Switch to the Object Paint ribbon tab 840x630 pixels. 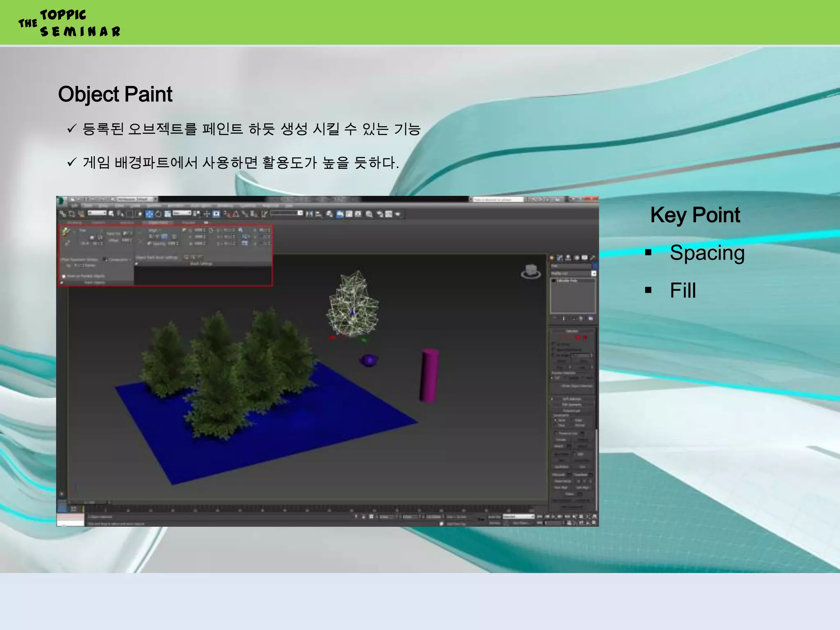(158, 223)
